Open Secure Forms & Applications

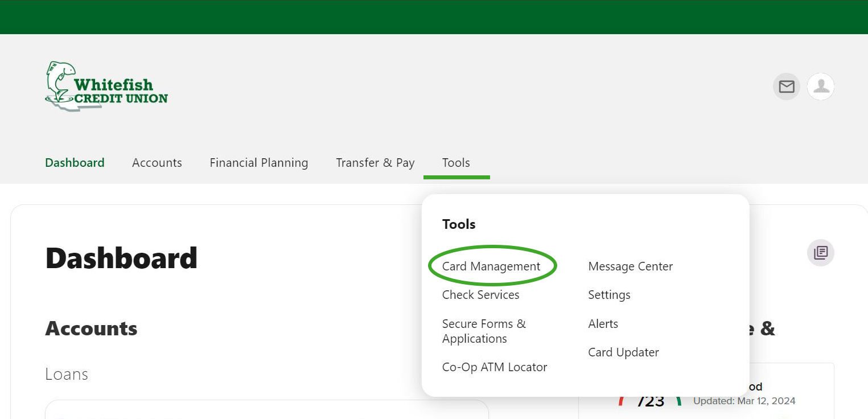click(x=484, y=331)
